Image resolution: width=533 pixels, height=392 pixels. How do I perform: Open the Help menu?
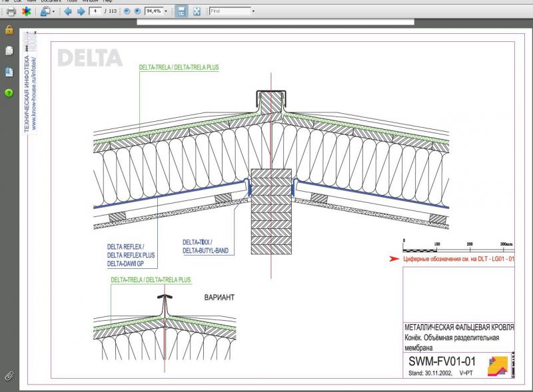click(x=107, y=1)
